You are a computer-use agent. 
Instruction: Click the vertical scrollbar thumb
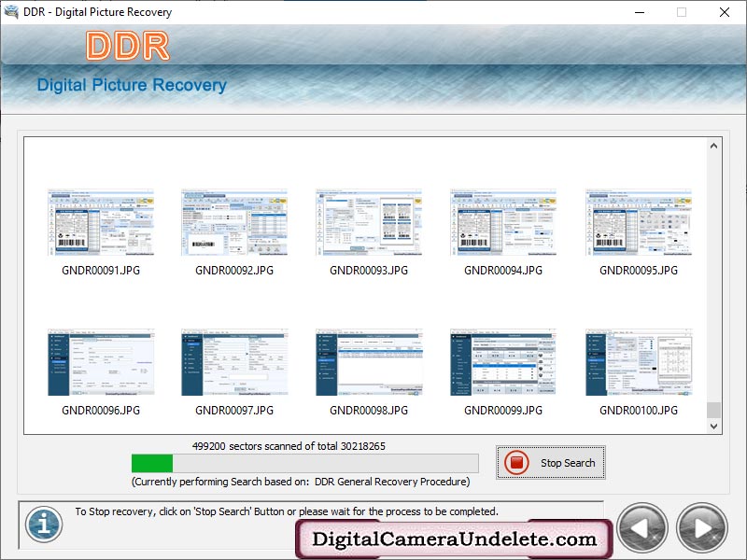[x=713, y=410]
